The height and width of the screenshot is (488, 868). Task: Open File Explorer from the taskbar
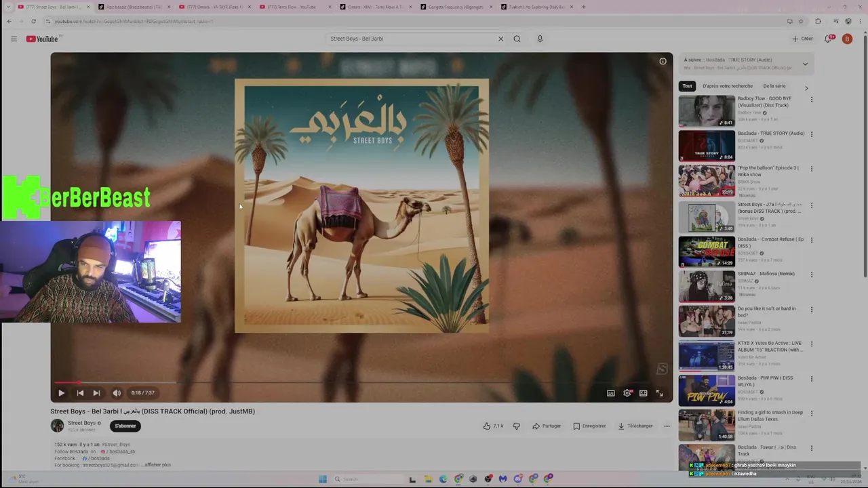click(428, 479)
